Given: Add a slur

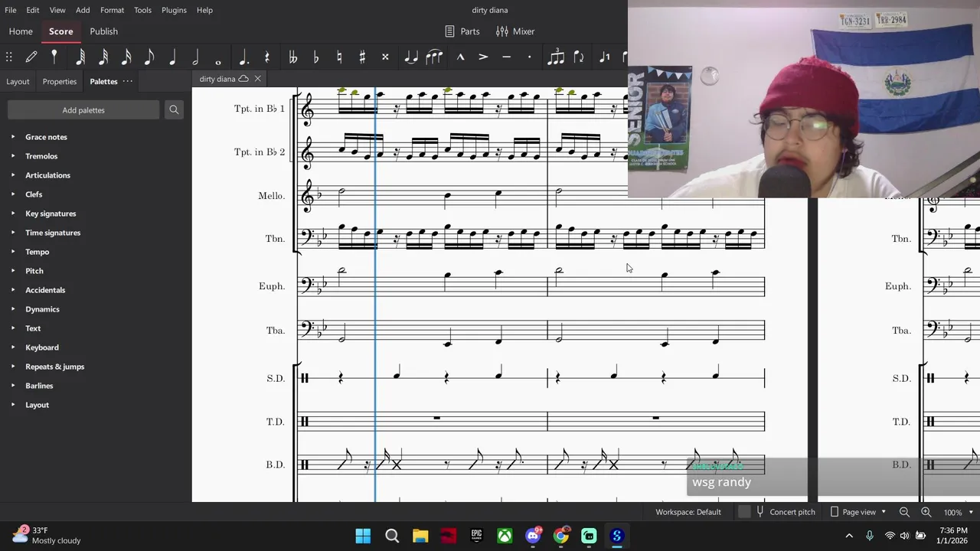Looking at the screenshot, I should pos(434,57).
